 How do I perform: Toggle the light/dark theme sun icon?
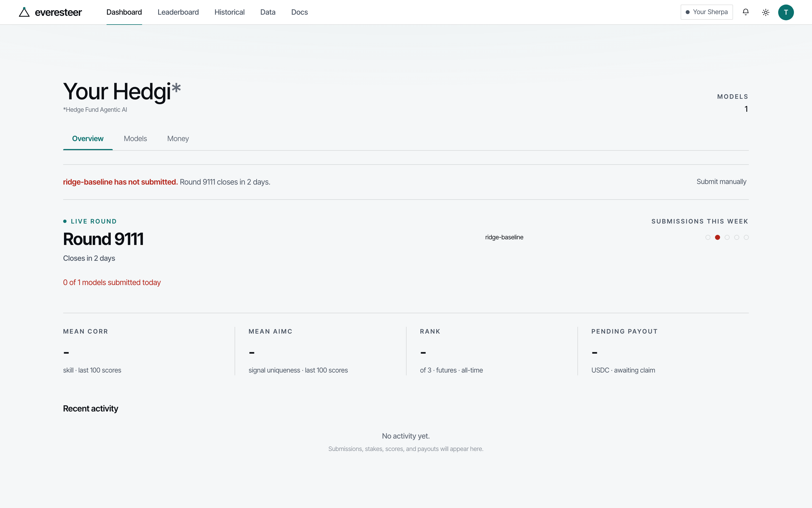766,12
